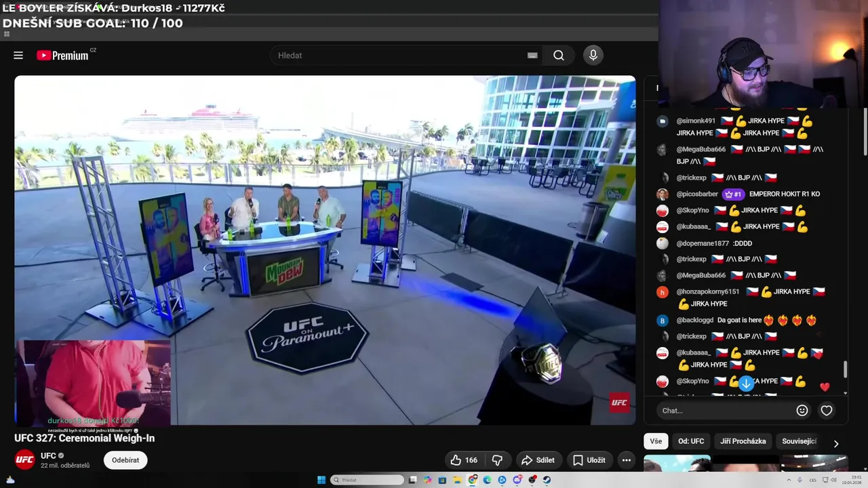This screenshot has height=488, width=868.
Task: Open CES keyboard language switcher
Action: pos(812,480)
